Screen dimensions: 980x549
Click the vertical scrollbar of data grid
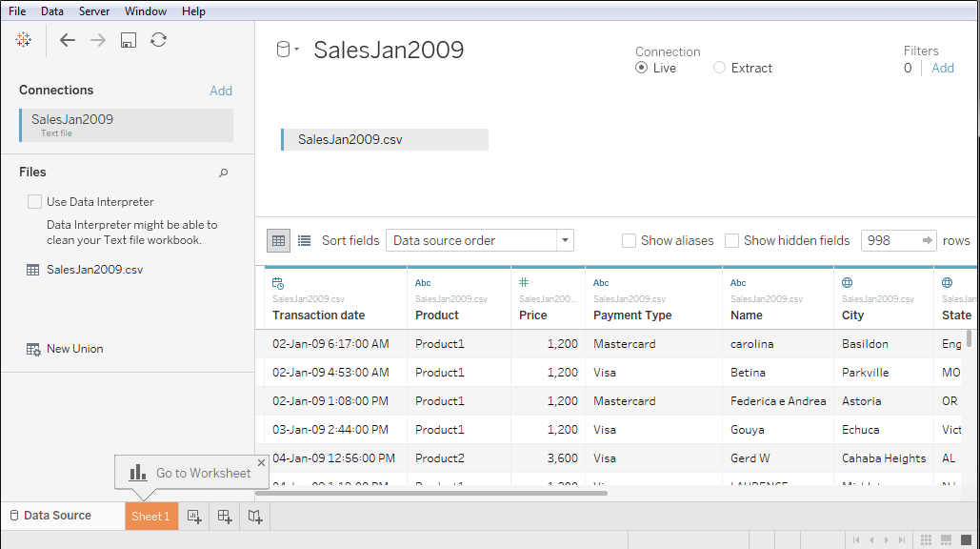(970, 337)
